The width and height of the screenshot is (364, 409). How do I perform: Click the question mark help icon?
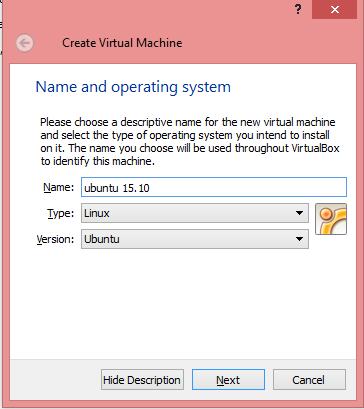point(298,9)
